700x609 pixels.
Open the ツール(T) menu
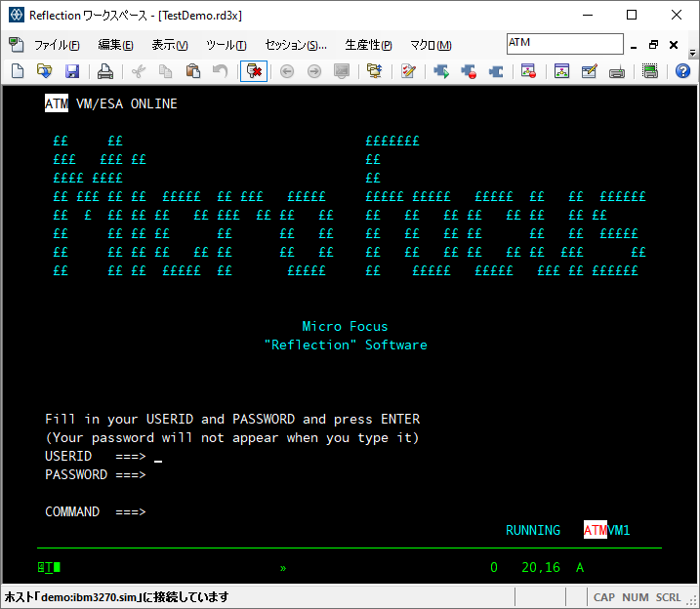(x=226, y=45)
